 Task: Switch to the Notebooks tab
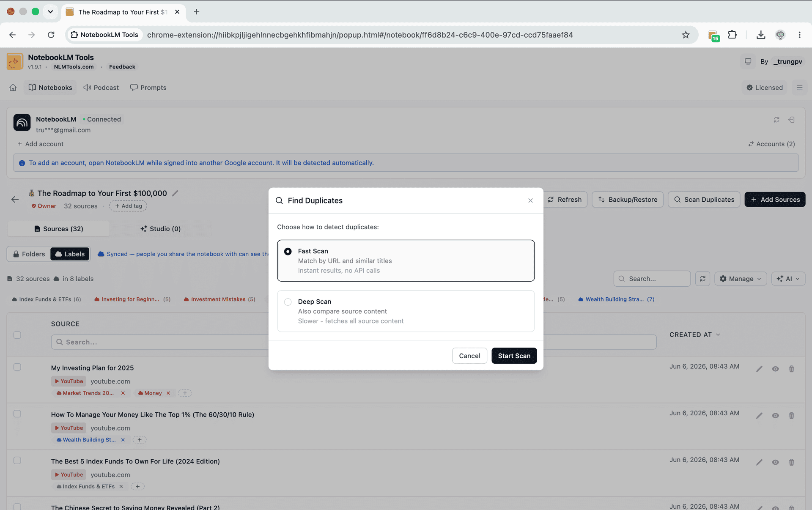(x=50, y=88)
